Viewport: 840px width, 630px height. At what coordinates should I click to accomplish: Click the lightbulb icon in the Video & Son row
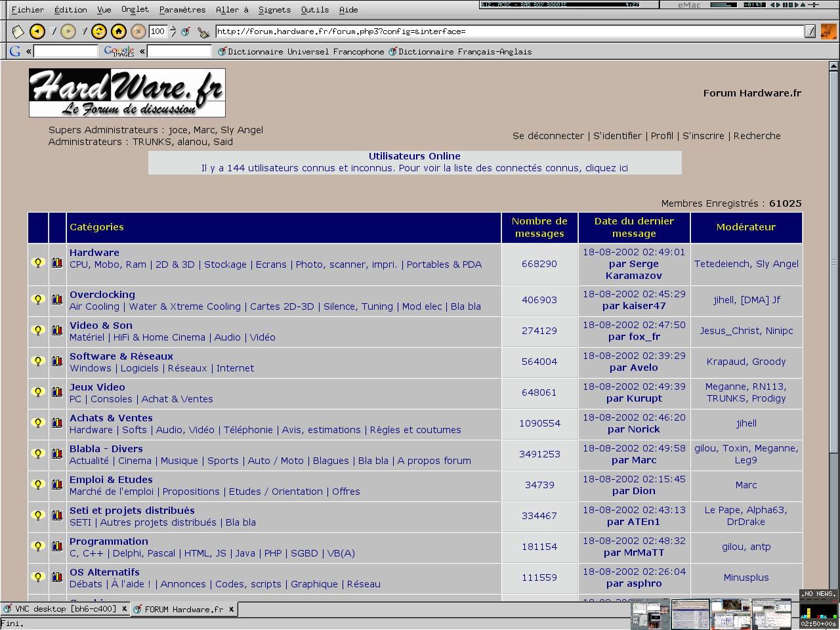tap(38, 330)
